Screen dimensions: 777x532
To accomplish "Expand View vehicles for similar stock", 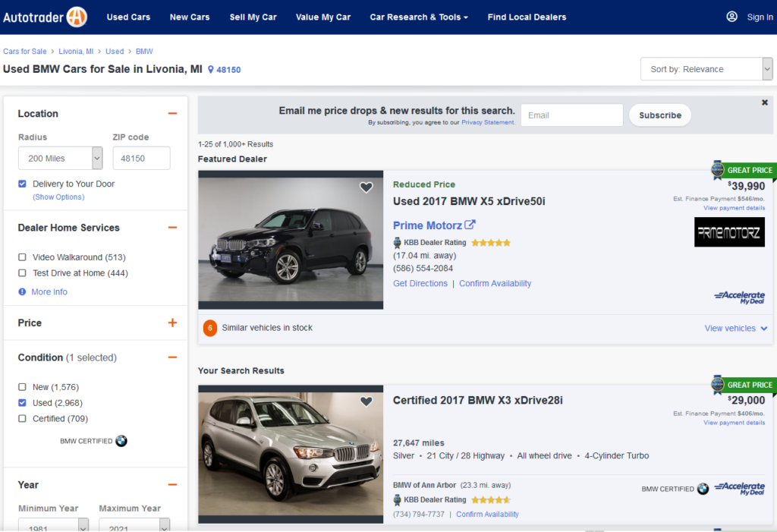I will tap(736, 328).
